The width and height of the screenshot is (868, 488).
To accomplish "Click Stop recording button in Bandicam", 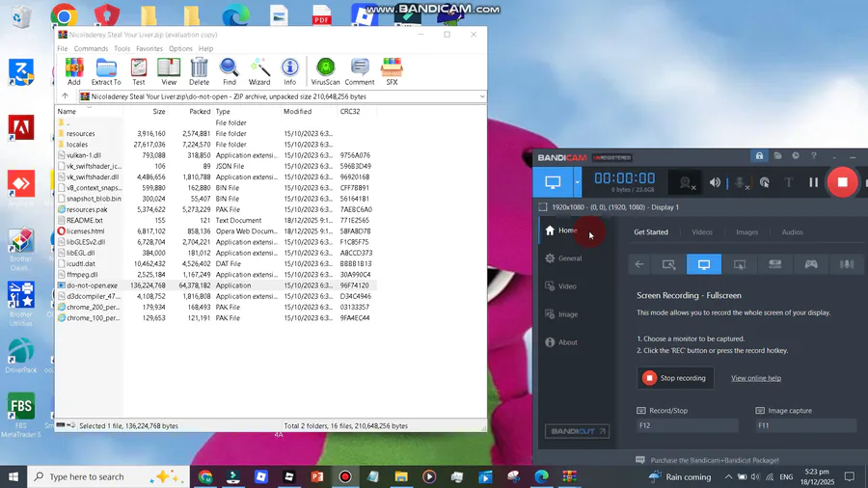I will coord(675,378).
